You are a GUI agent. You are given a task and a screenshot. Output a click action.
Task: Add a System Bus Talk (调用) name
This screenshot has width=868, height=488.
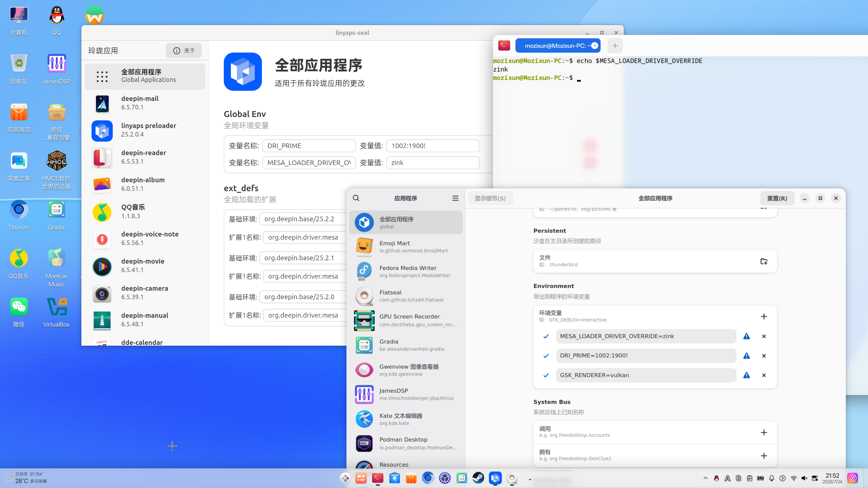pos(764,432)
